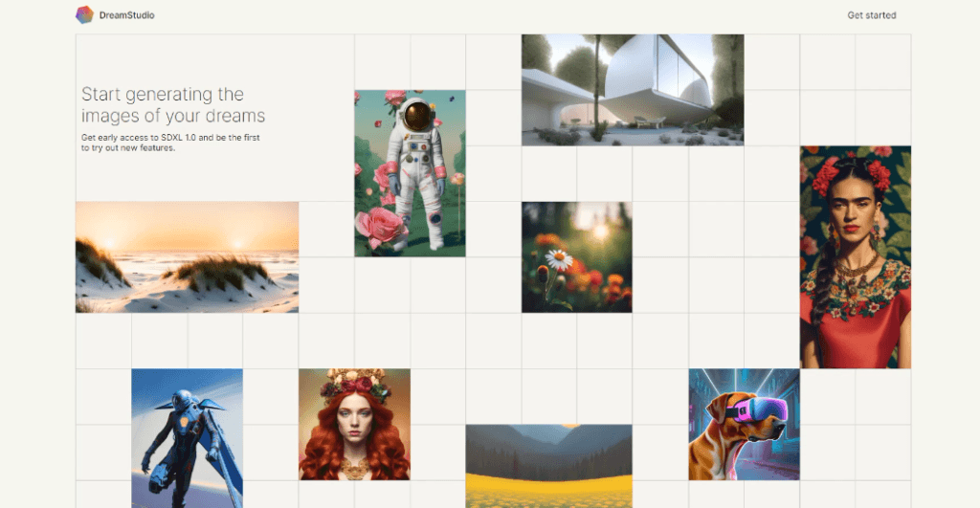Open the DreamStudio brand name link

coord(127,15)
